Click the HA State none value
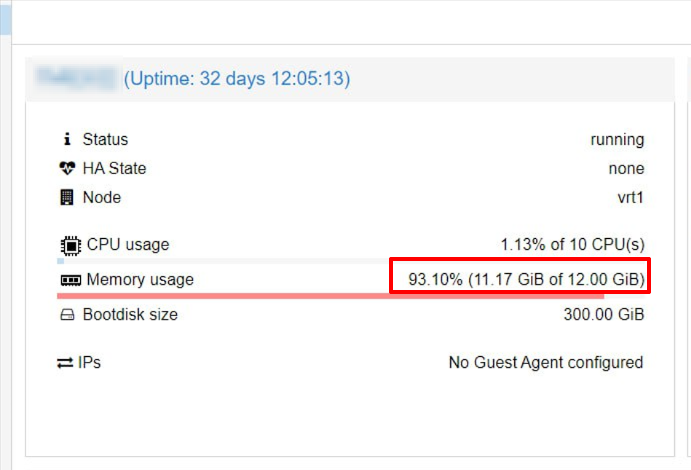691x470 pixels. click(x=626, y=168)
